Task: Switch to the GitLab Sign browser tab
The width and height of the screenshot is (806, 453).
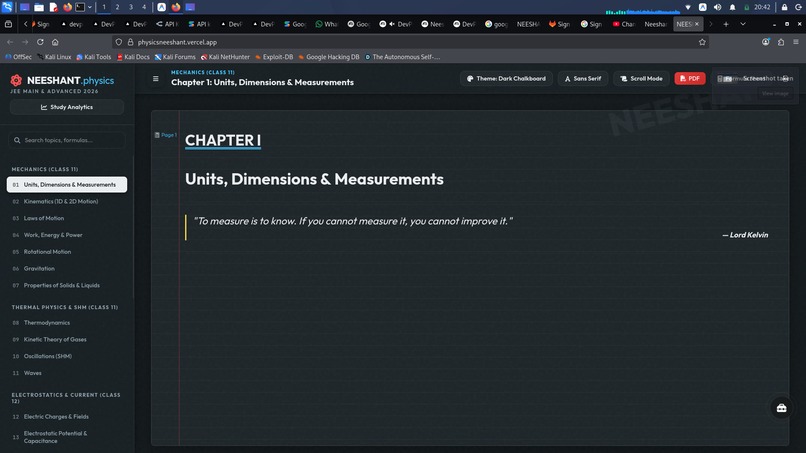Action: click(559, 24)
